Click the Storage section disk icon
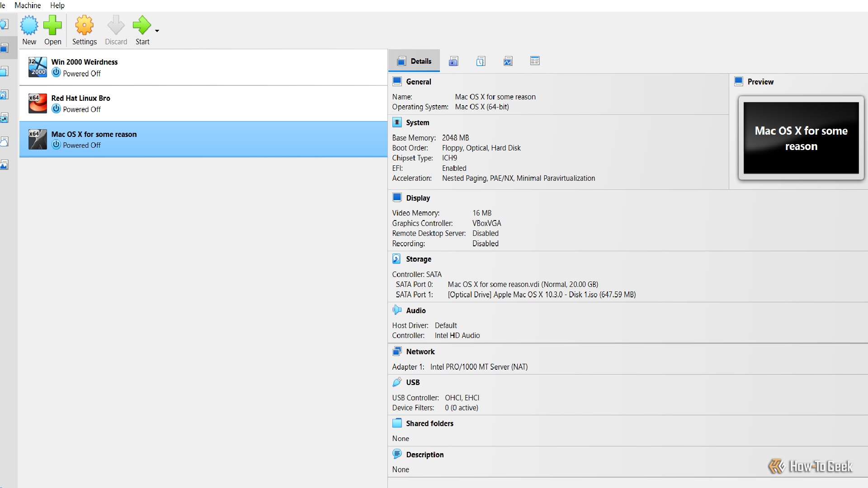This screenshot has height=488, width=868. (396, 258)
